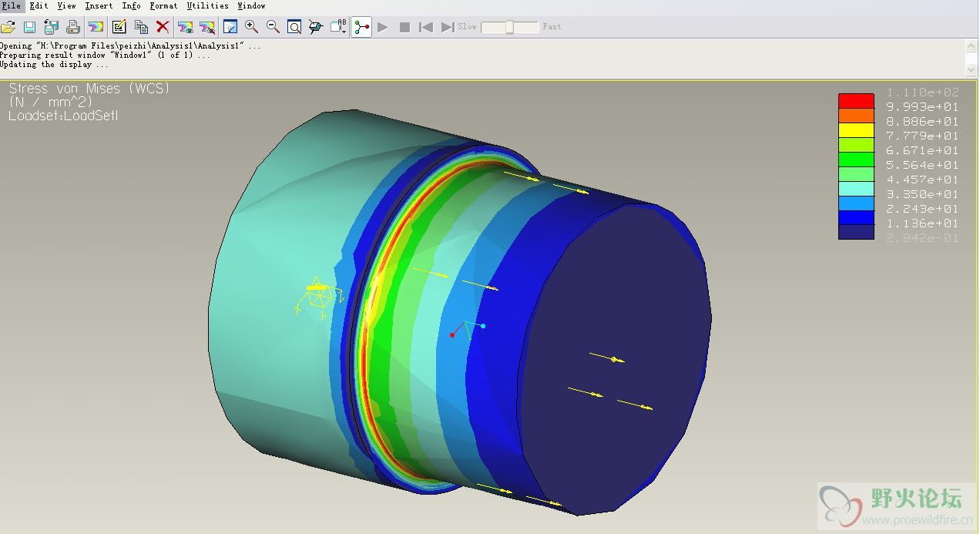Zoom in with the magnifier plus icon
Image resolution: width=980 pixels, height=534 pixels.
[x=251, y=27]
